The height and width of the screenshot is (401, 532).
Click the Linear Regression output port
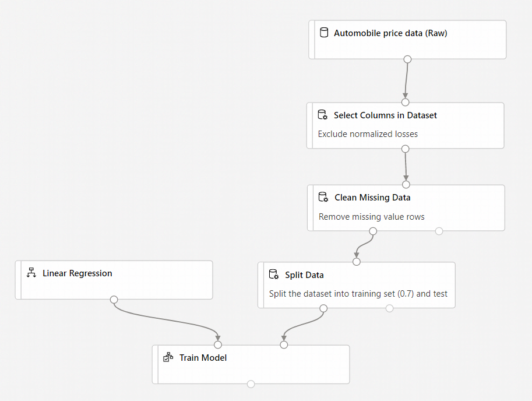coord(114,300)
